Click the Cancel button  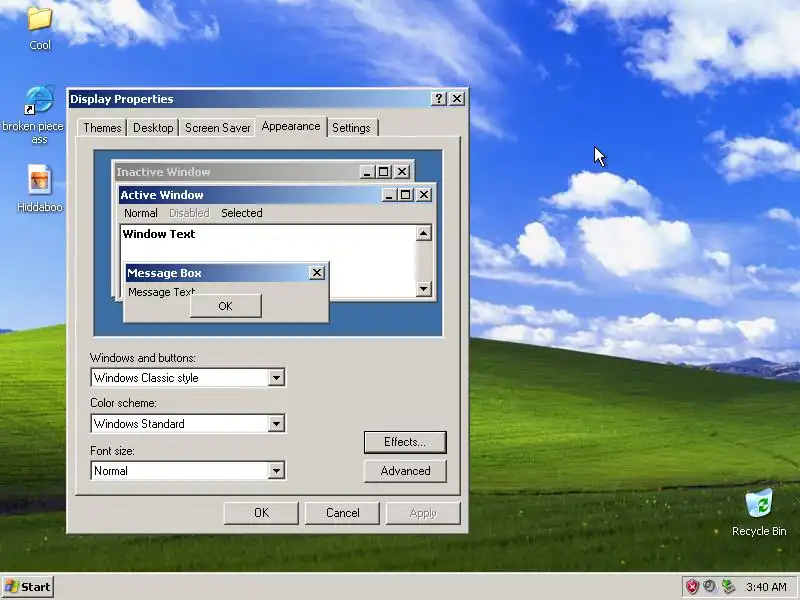[x=342, y=513]
